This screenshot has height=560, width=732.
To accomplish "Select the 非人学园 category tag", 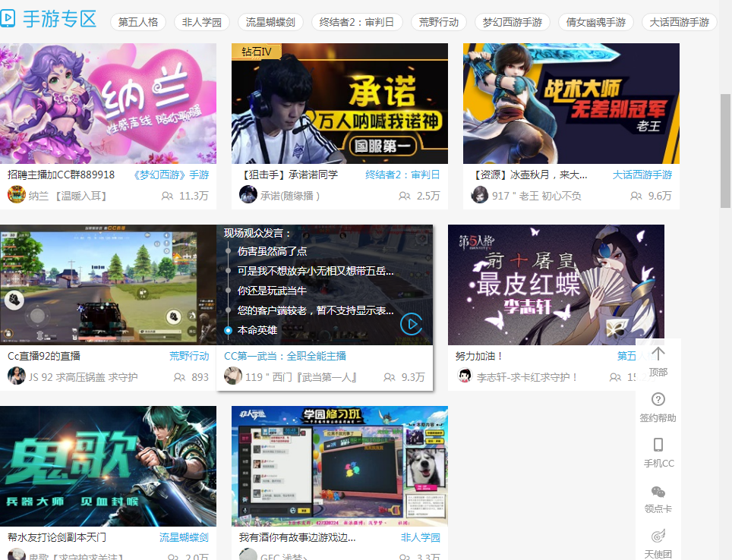I will 202,22.
